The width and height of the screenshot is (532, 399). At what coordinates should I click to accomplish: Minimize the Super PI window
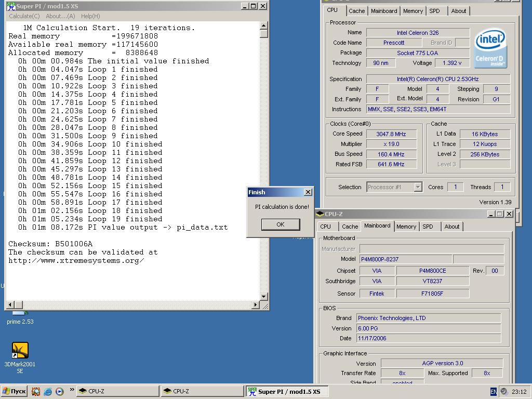click(245, 6)
